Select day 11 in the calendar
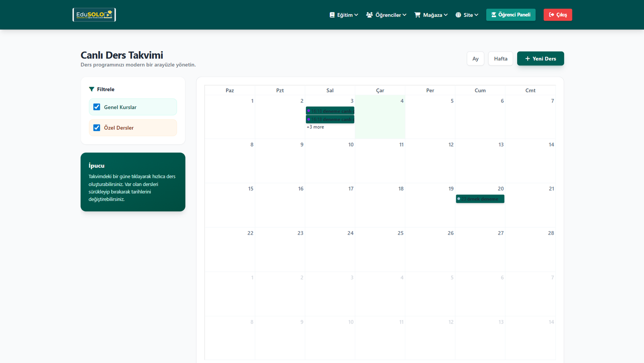 (380, 161)
